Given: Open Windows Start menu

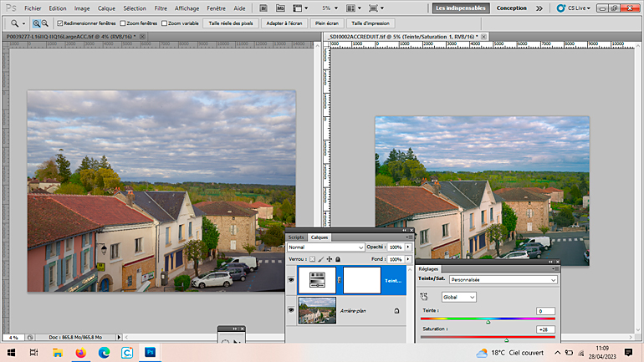Looking at the screenshot, I should 11,353.
